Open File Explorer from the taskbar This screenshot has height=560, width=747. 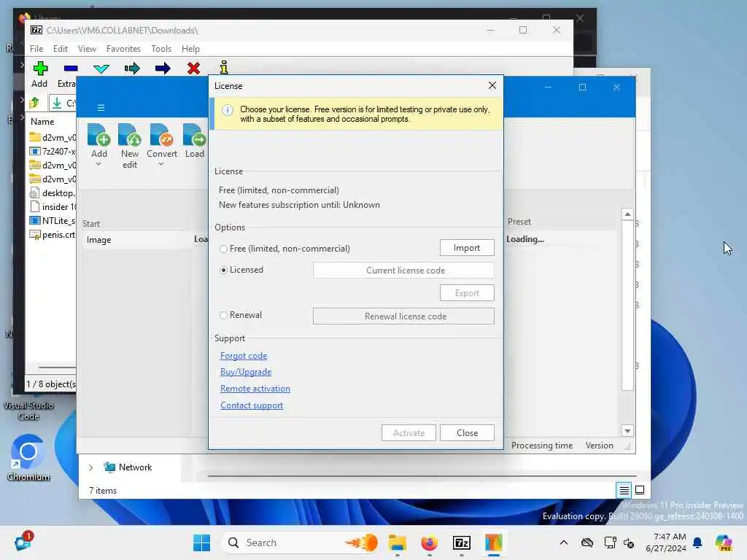pyautogui.click(x=397, y=542)
